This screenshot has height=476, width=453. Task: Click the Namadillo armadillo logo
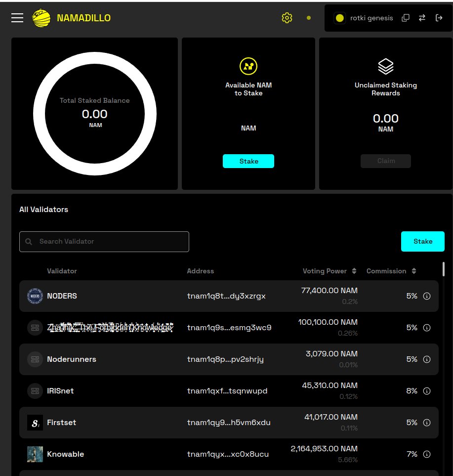click(x=41, y=17)
